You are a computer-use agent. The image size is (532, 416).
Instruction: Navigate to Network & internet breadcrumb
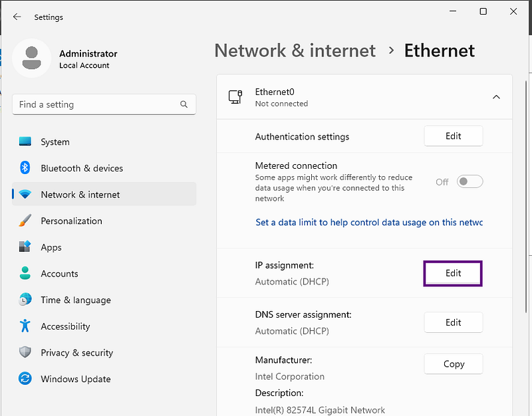pos(295,51)
